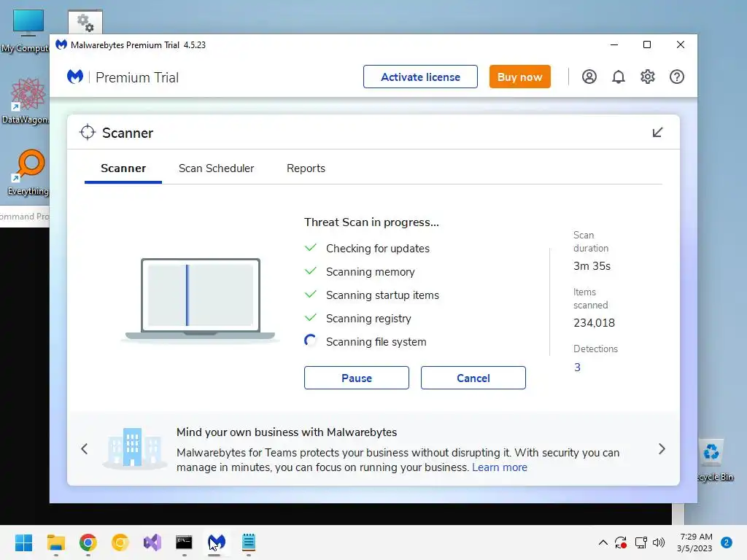Open the clock showing 7:29 AM
The image size is (747, 560).
click(695, 542)
